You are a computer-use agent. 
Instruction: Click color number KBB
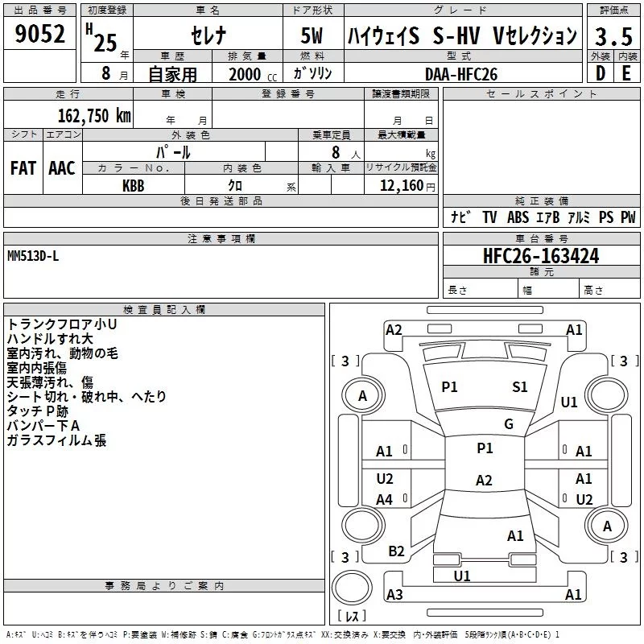[x=134, y=186]
